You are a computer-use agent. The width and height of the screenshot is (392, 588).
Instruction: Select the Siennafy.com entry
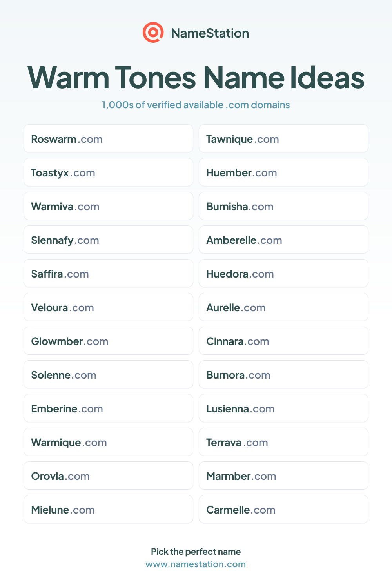tap(108, 240)
